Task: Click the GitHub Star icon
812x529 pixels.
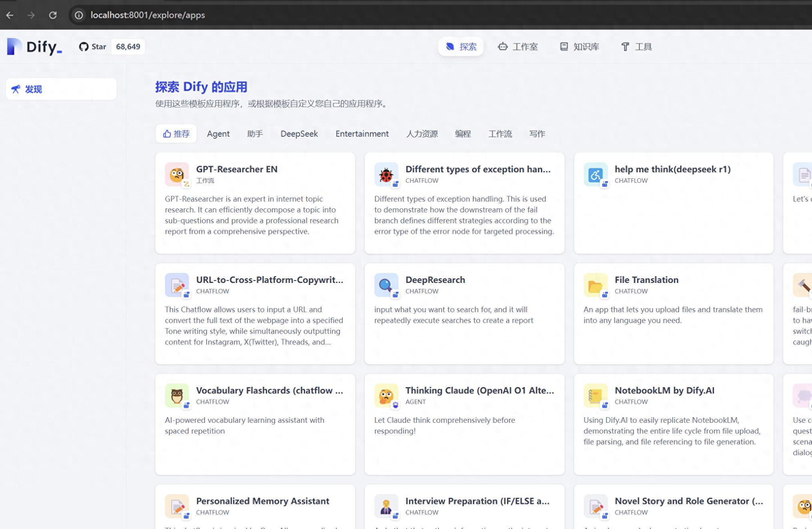Action: pyautogui.click(x=84, y=47)
